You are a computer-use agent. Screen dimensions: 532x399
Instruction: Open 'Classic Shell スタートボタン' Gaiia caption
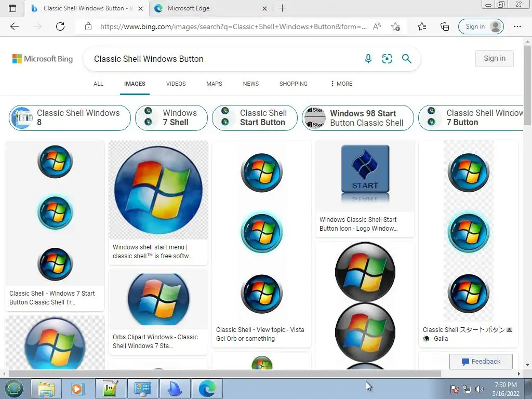coord(468,334)
